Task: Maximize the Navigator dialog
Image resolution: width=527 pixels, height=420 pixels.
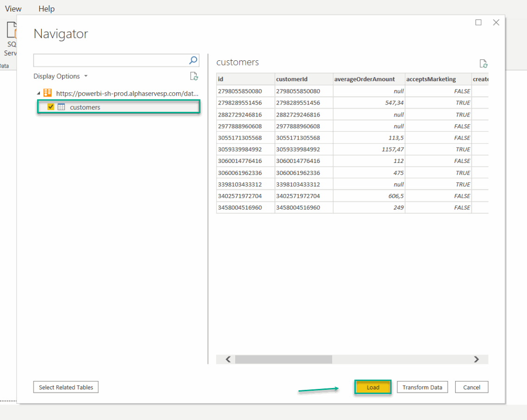Action: click(x=479, y=22)
